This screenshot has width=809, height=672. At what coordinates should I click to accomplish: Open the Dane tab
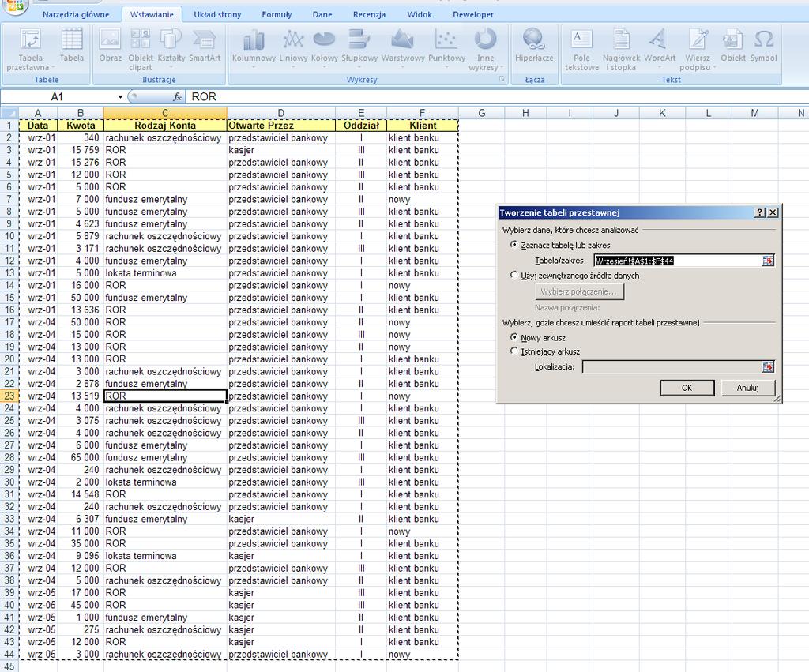(322, 14)
